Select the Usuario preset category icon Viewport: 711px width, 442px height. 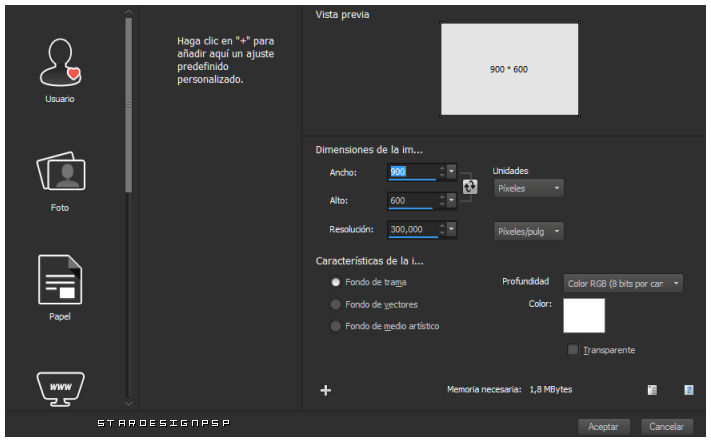pos(60,63)
